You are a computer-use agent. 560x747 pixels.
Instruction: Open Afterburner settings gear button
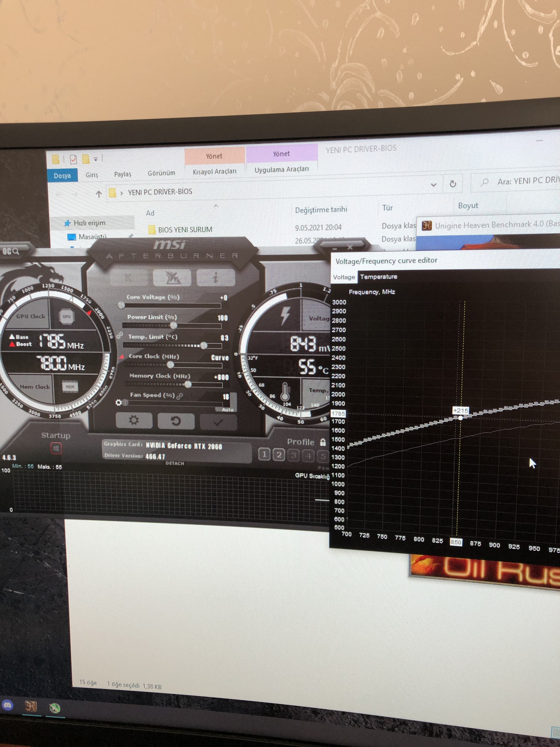pos(134,420)
